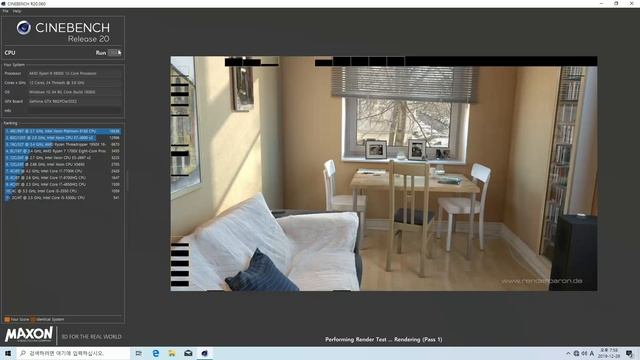Viewport: 640px width, 360px height.
Task: Open the Help menu
Action: [17, 11]
